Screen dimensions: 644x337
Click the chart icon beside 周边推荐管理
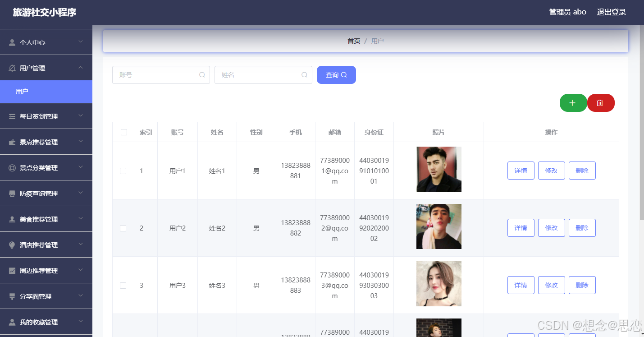click(x=12, y=271)
